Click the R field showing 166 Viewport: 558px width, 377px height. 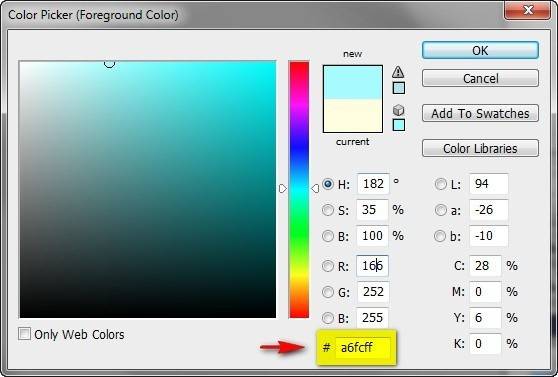tap(372, 266)
